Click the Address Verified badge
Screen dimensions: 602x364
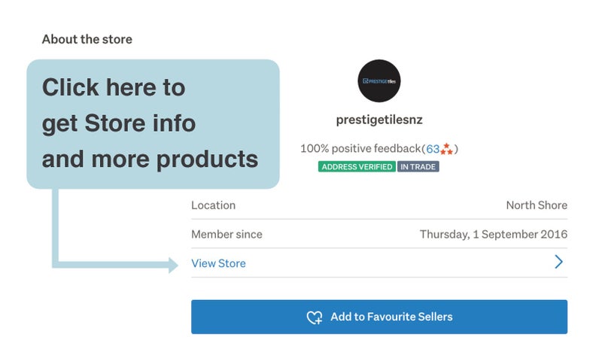pyautogui.click(x=357, y=167)
